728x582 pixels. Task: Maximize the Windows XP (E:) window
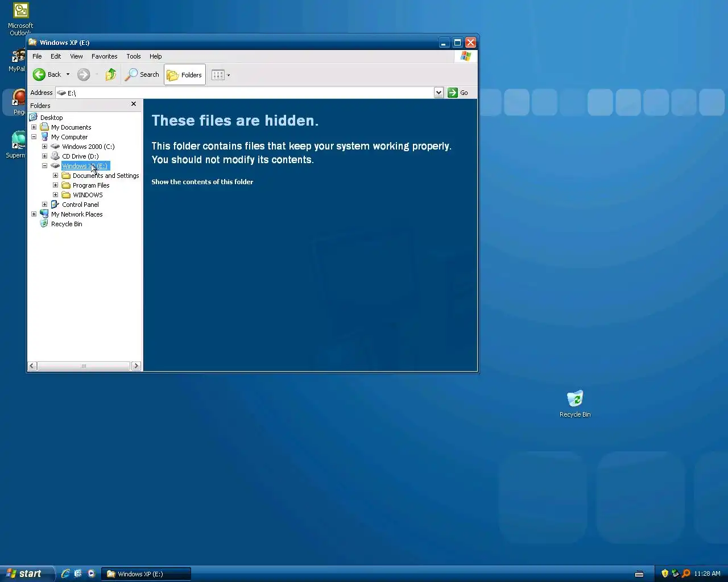click(x=457, y=43)
